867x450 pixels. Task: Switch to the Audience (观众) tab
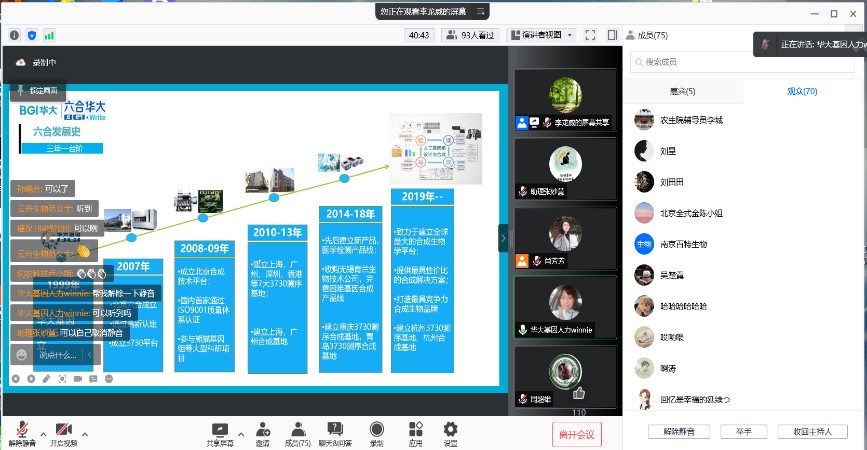point(801,91)
